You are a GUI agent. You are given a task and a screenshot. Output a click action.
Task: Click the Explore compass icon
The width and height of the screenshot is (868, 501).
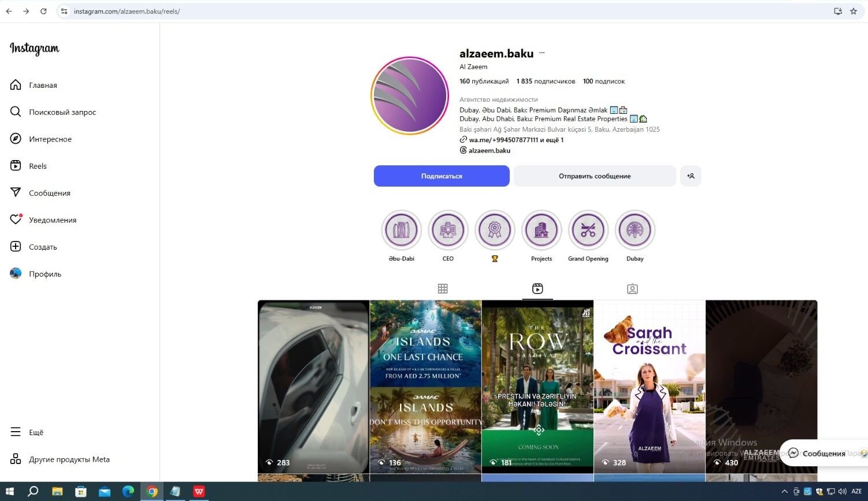pos(16,139)
